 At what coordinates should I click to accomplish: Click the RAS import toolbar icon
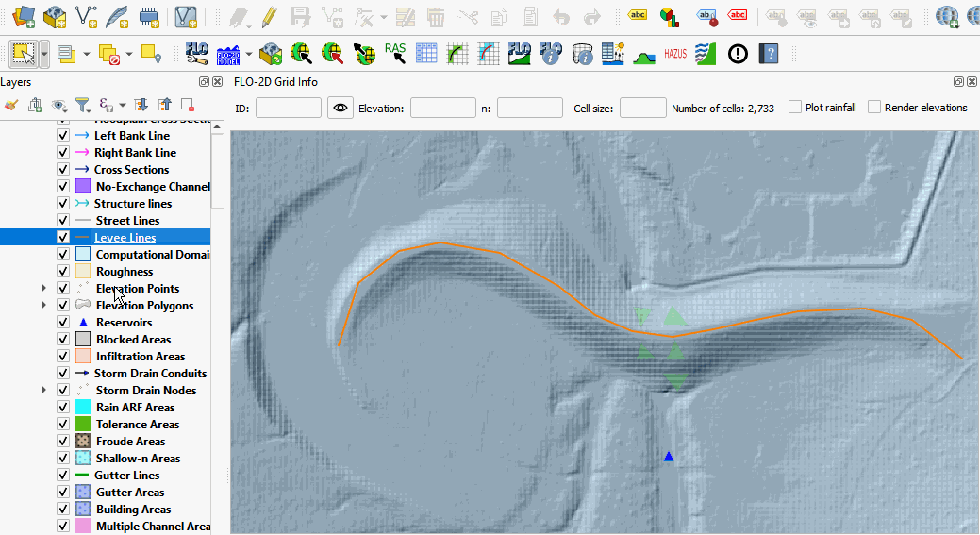[x=395, y=54]
